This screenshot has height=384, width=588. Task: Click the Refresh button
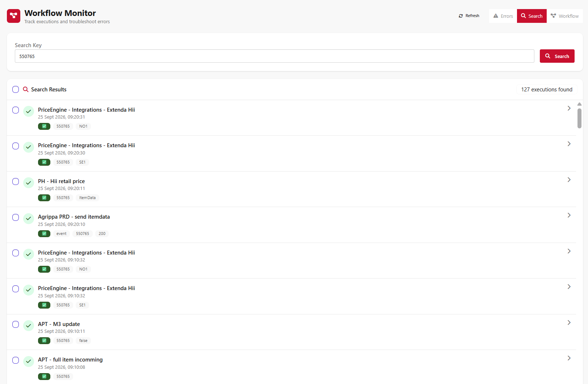(x=469, y=16)
